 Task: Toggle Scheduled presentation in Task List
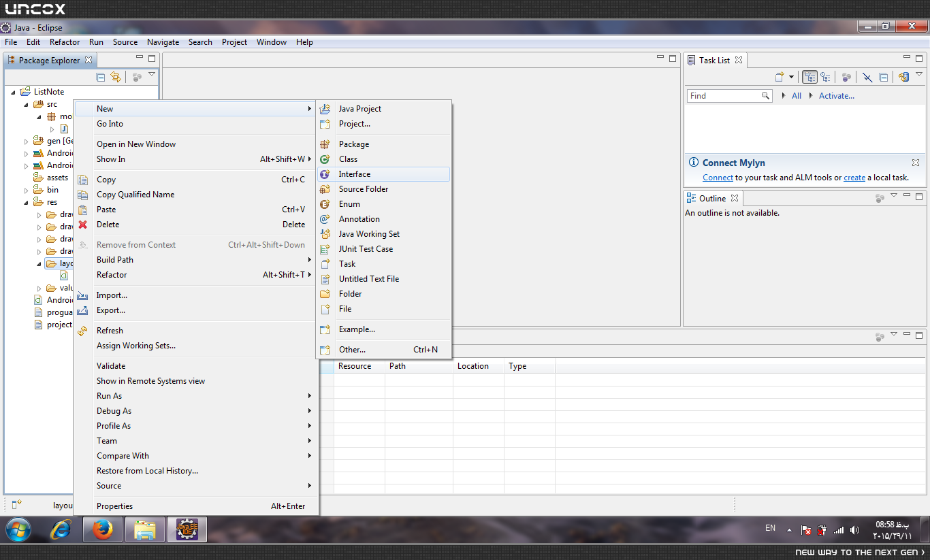(825, 77)
